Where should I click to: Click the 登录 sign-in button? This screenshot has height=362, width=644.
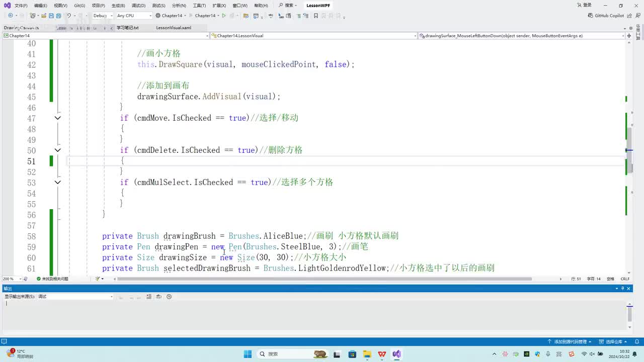click(584, 6)
